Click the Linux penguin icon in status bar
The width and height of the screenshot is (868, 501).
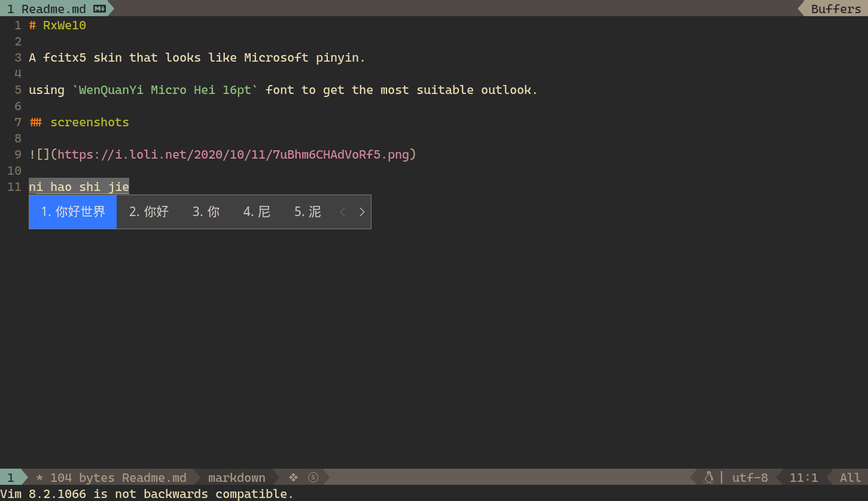709,477
